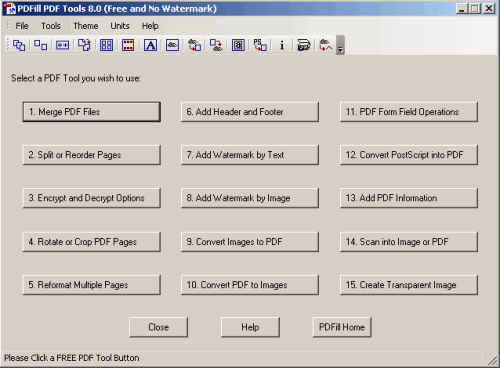Viewport: 500px width, 368px height.
Task: Click the PostScript (PS) to PDF toolbar icon
Action: 260,45
